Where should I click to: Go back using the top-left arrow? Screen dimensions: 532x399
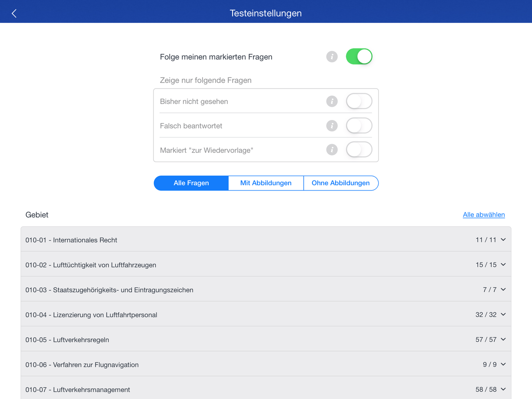[14, 13]
